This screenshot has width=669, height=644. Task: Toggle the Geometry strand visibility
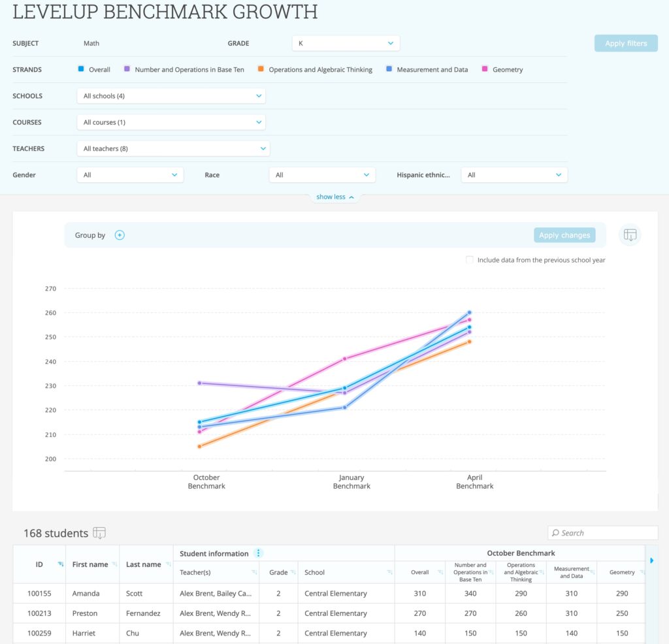(x=485, y=69)
